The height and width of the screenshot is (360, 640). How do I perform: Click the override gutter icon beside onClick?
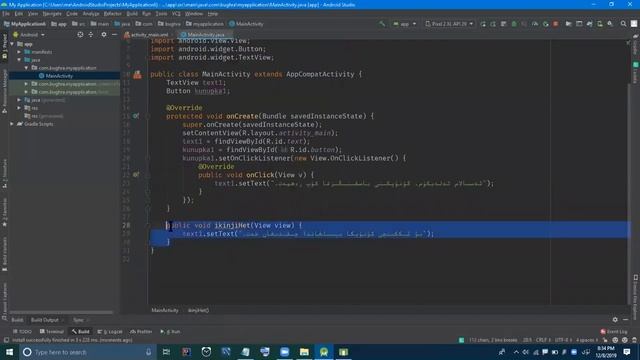tap(136, 175)
